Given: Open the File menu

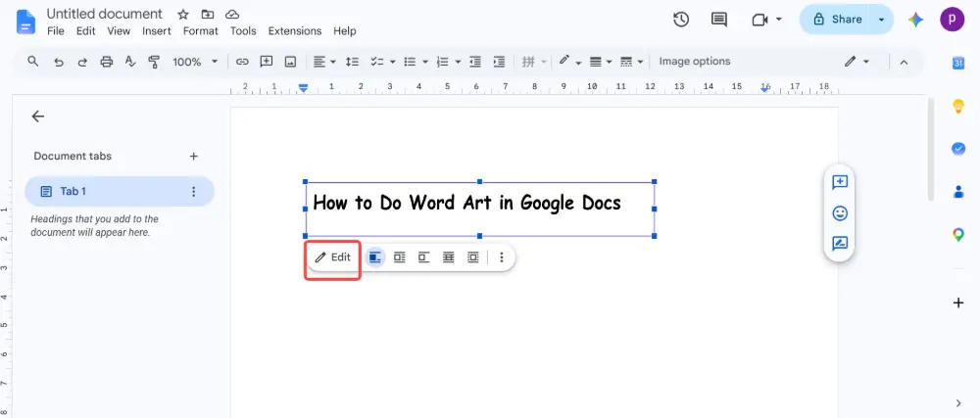Looking at the screenshot, I should (56, 31).
